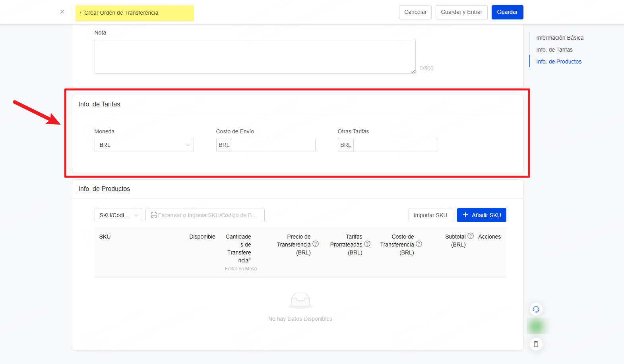Click inside the Nota text area
The height and width of the screenshot is (364, 624).
(255, 56)
